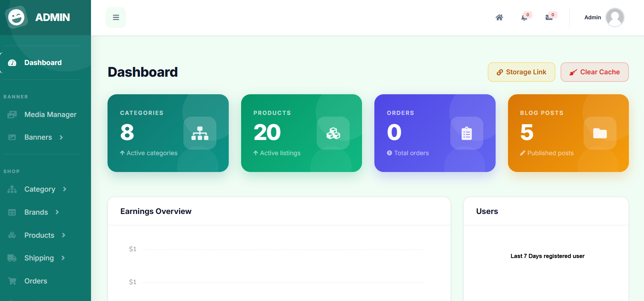The image size is (644, 301).
Task: Select the Category menu label
Action: (40, 189)
